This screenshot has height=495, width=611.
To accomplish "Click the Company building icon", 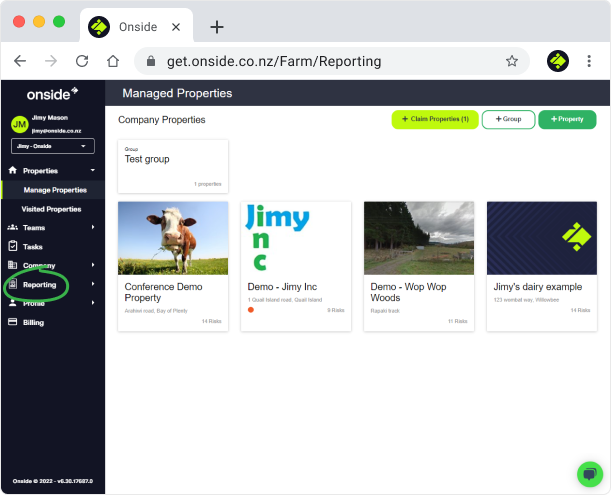I will click(12, 265).
